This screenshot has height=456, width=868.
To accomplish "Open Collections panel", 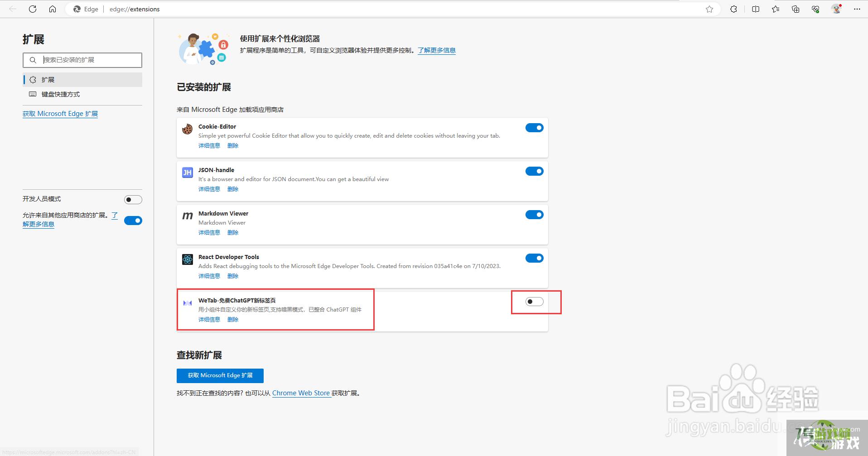I will coord(796,9).
